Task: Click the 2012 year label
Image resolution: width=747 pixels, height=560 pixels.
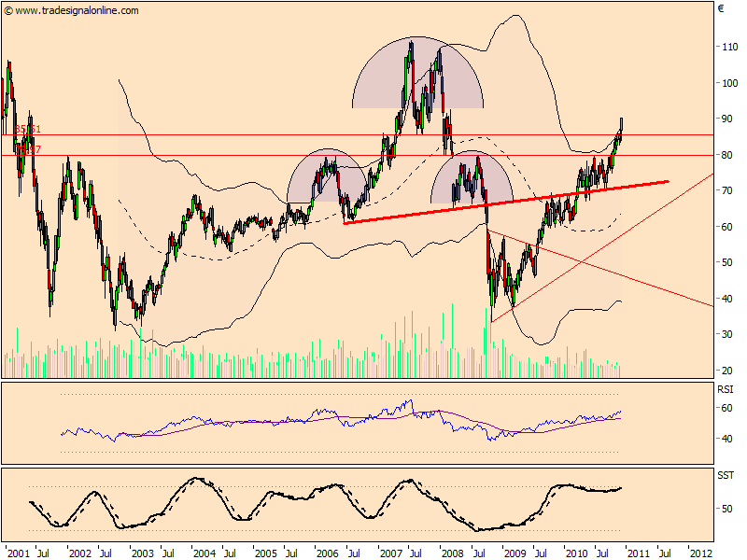Action: click(701, 553)
